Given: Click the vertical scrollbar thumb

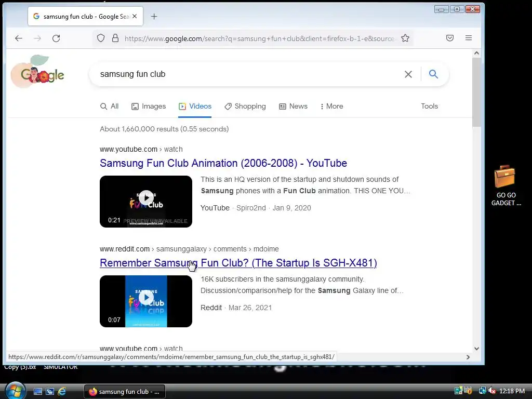Looking at the screenshot, I should click(x=477, y=92).
